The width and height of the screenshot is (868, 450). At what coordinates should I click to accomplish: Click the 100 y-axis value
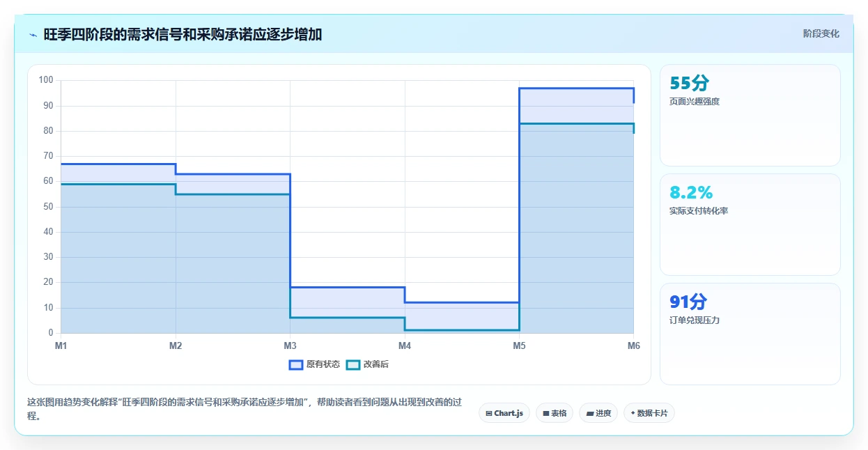pyautogui.click(x=46, y=80)
